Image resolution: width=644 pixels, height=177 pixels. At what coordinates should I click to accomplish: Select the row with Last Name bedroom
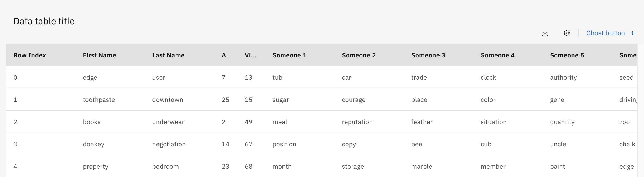(x=165, y=166)
